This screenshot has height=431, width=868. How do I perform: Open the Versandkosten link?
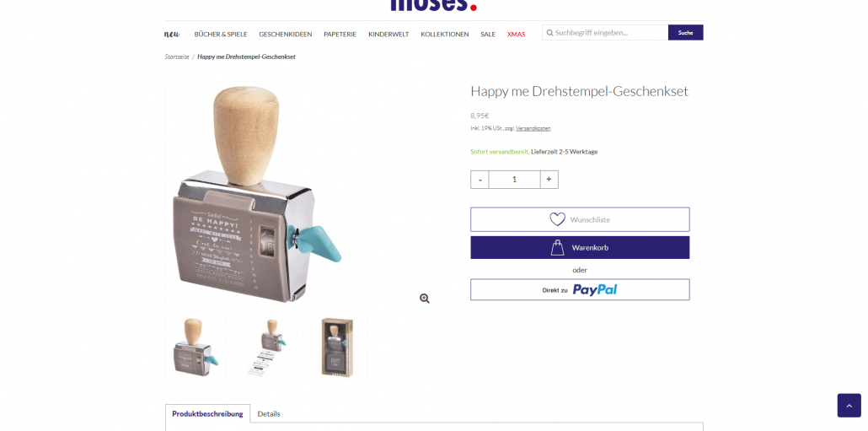(533, 128)
